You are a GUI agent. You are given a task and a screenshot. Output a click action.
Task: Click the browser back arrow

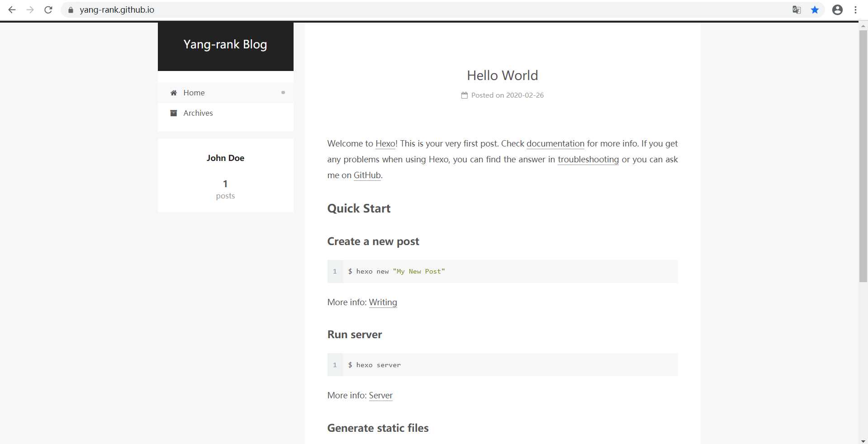[12, 9]
